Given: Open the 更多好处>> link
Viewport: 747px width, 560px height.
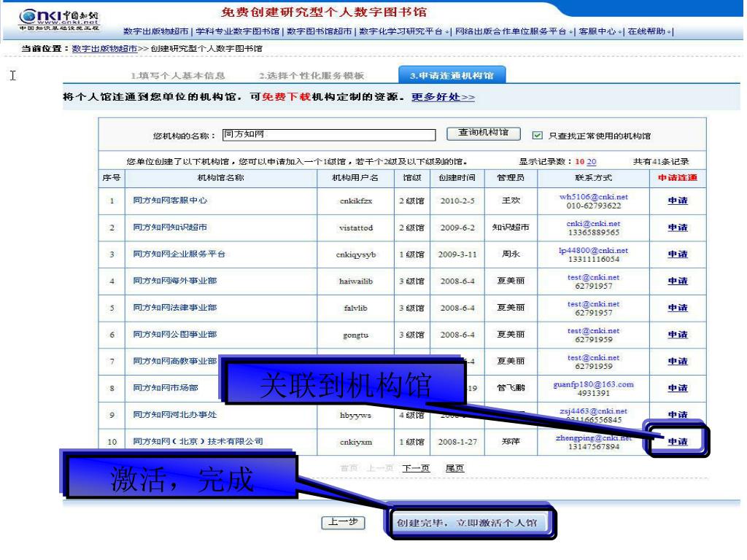Looking at the screenshot, I should coord(443,97).
